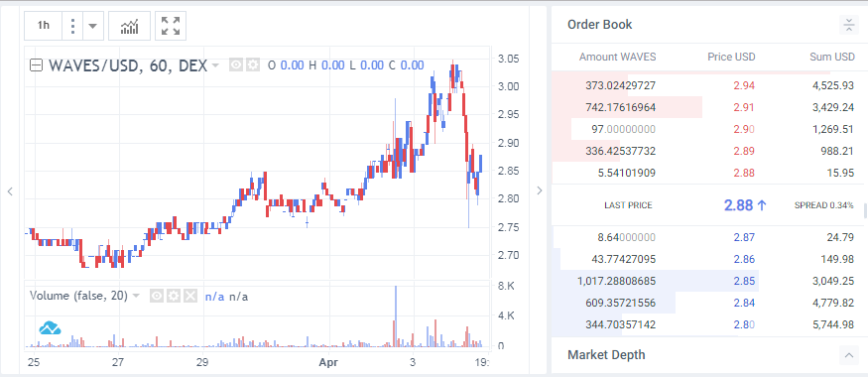Hide the WAVES/USD series with eye icon
This screenshot has width=868, height=377.
236,65
